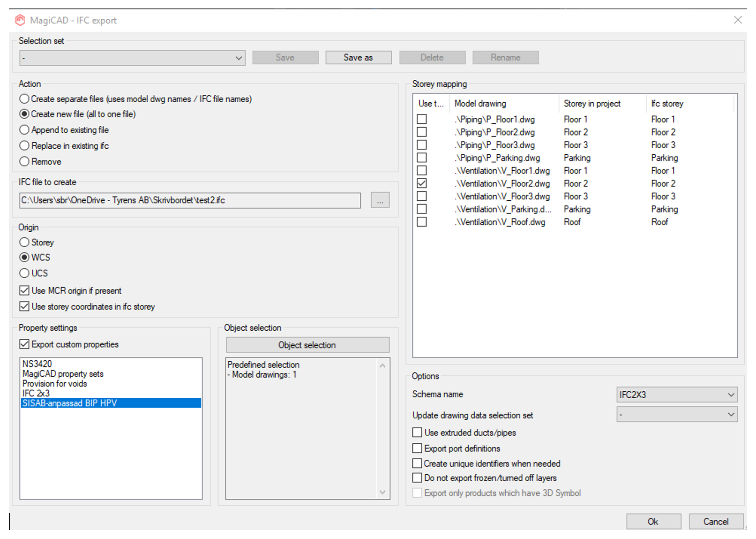
Task: Select Provision for voids list item
Action: (x=111, y=384)
